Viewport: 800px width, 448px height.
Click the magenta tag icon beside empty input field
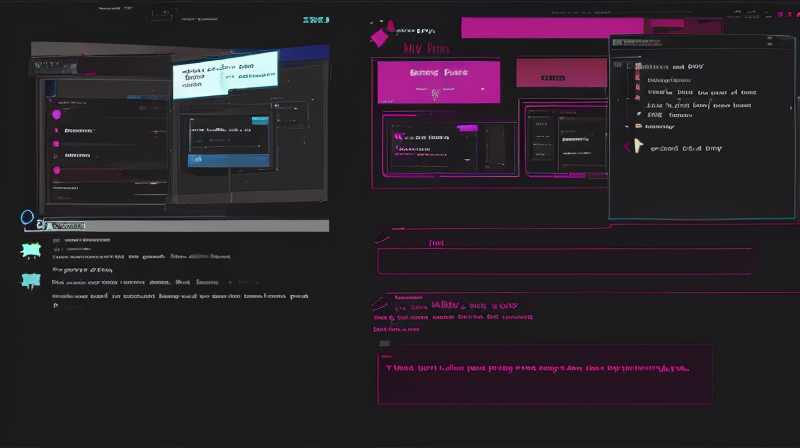point(382,239)
